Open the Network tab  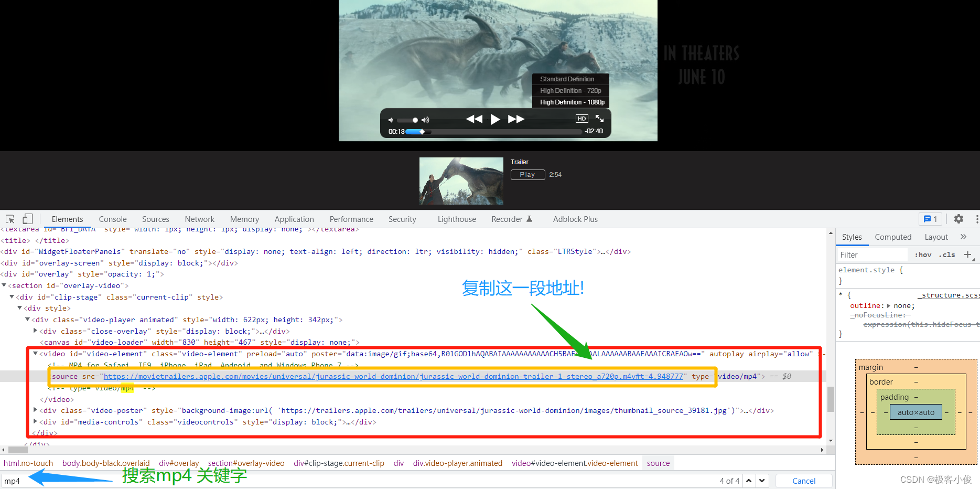click(200, 219)
